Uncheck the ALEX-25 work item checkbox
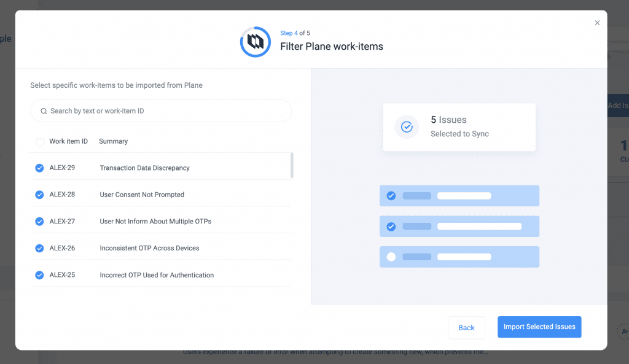629x364 pixels. (x=39, y=275)
